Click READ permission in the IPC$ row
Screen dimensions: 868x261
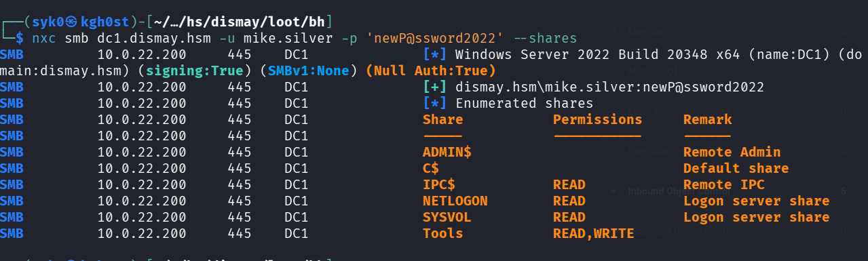569,185
